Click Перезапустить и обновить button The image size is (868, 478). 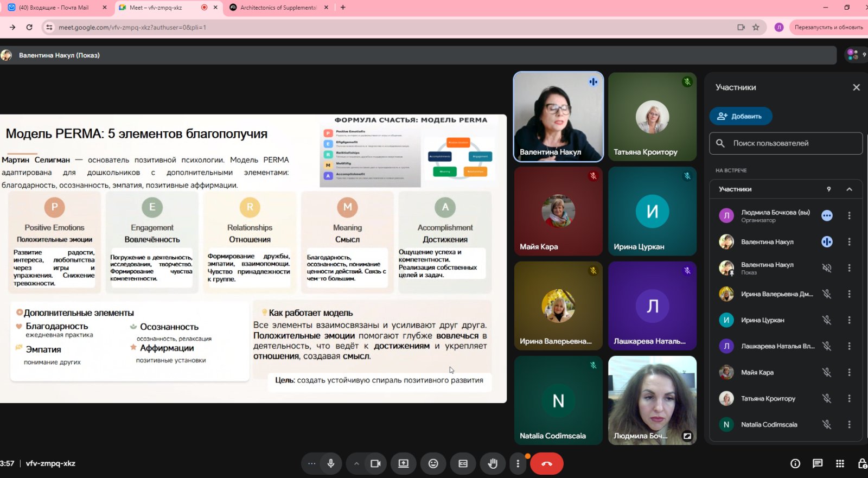(828, 27)
